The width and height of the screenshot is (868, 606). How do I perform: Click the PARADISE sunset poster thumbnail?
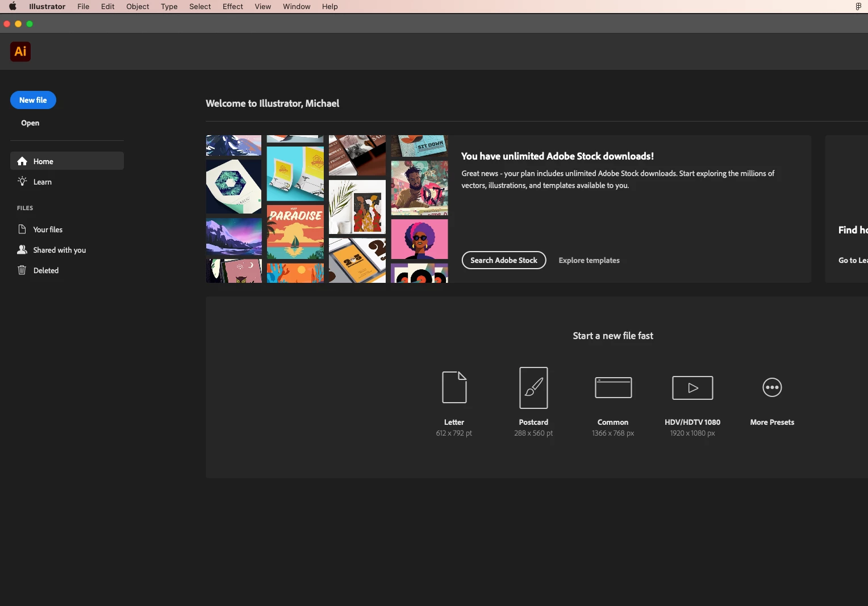pyautogui.click(x=295, y=232)
